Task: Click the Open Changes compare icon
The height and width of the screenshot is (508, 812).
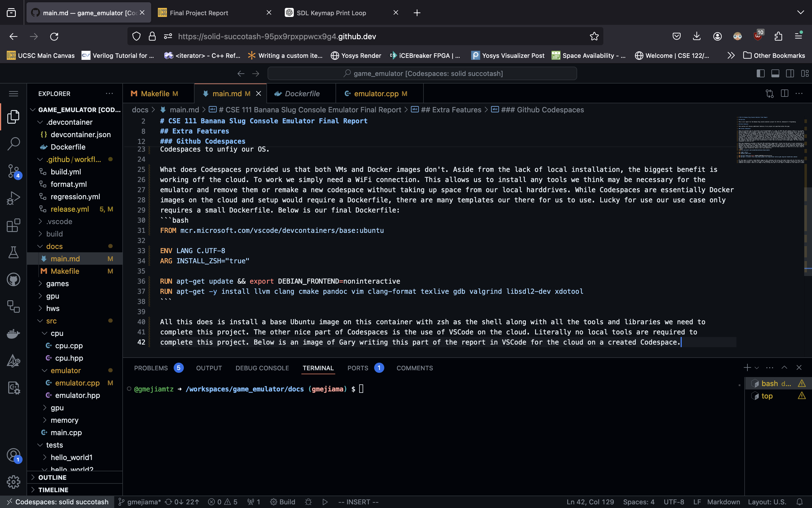Action: (x=770, y=93)
